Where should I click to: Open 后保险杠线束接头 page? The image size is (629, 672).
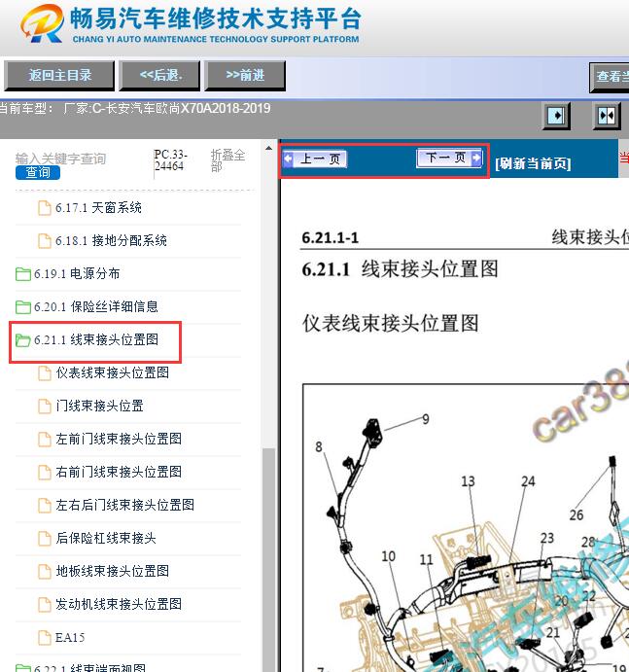(x=106, y=538)
